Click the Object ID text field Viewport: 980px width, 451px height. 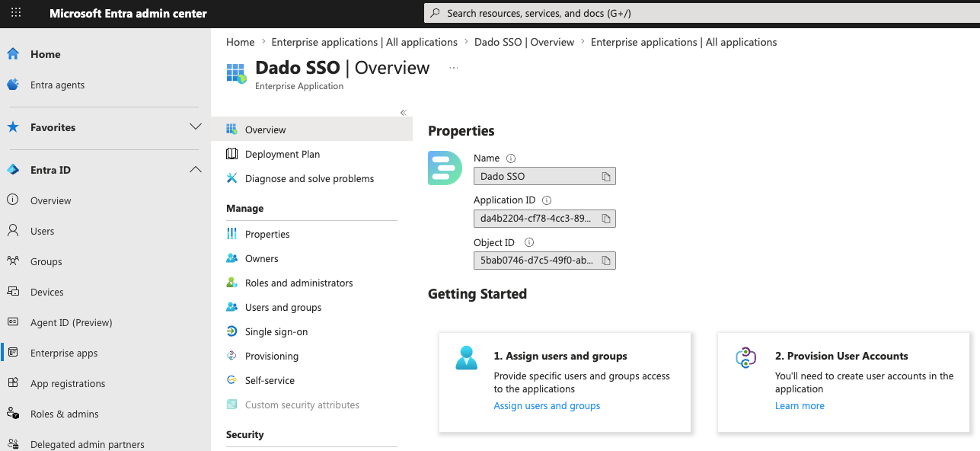544,261
